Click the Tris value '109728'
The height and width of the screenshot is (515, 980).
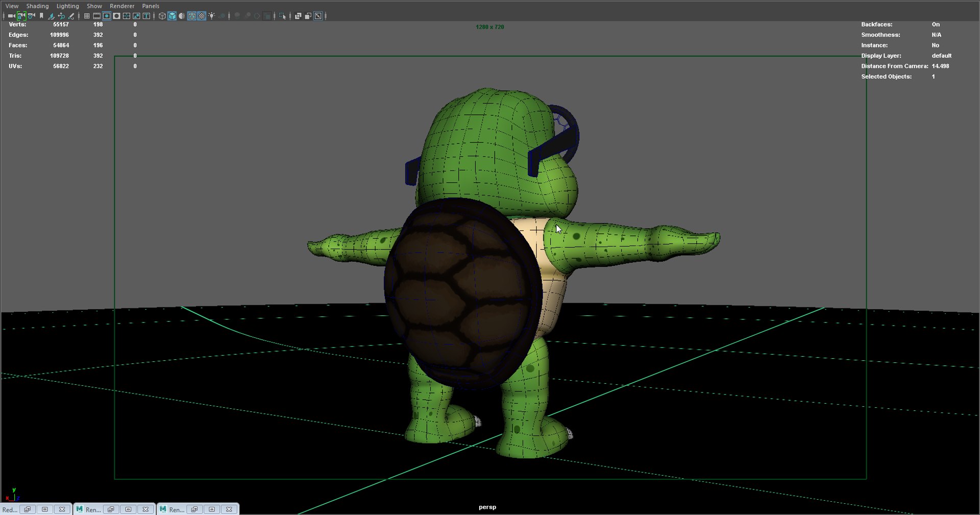59,56
